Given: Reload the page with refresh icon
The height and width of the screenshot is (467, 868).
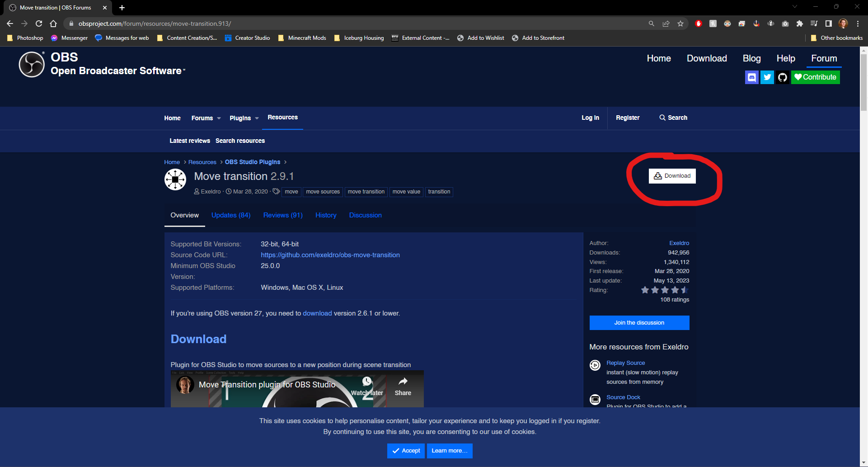Looking at the screenshot, I should 39,24.
